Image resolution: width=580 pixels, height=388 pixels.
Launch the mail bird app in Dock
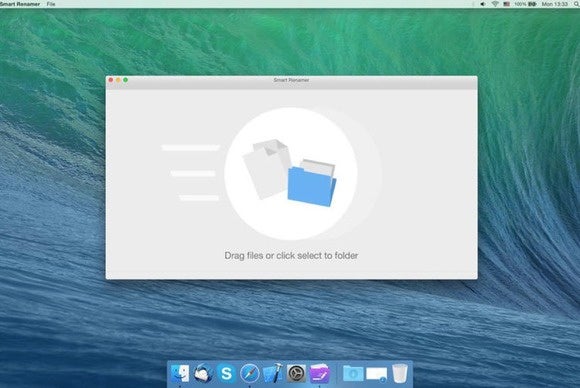[203, 374]
